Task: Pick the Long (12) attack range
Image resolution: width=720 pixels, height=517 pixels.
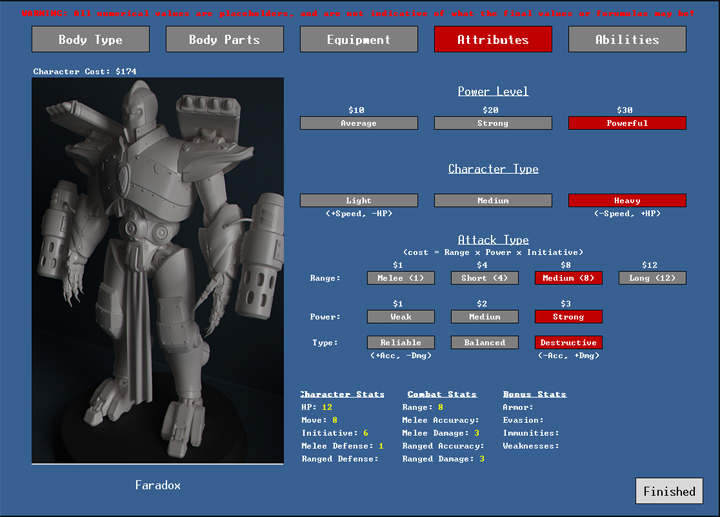Action: [652, 278]
